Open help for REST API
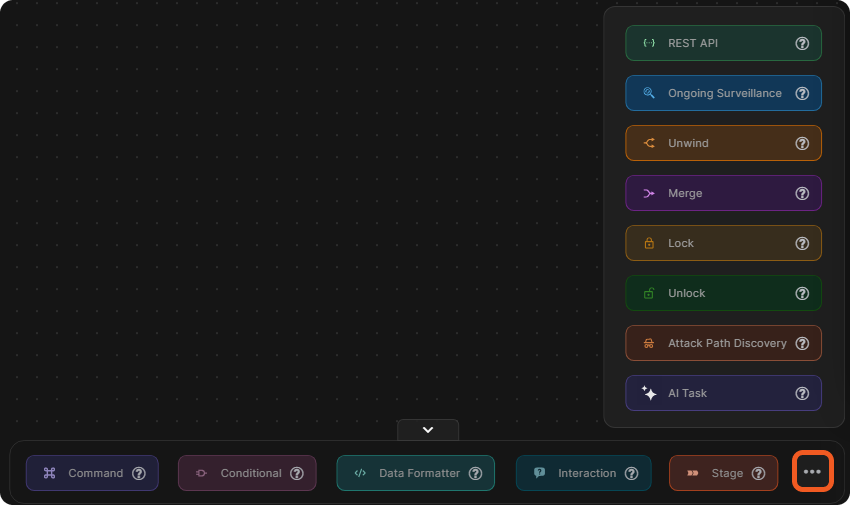The width and height of the screenshot is (850, 505). (802, 43)
